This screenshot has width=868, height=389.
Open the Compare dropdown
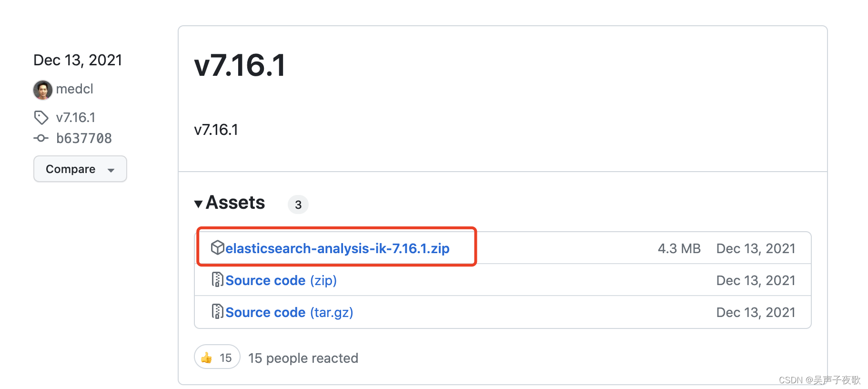[80, 169]
